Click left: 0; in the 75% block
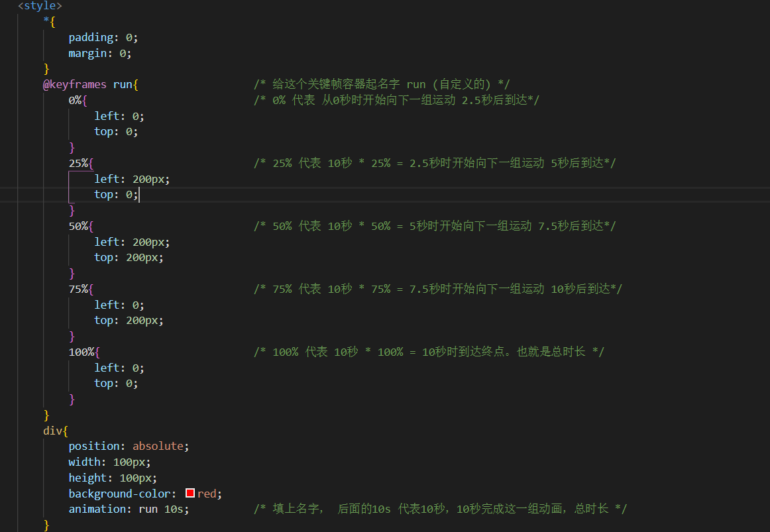The height and width of the screenshot is (532, 770). pyautogui.click(x=119, y=305)
